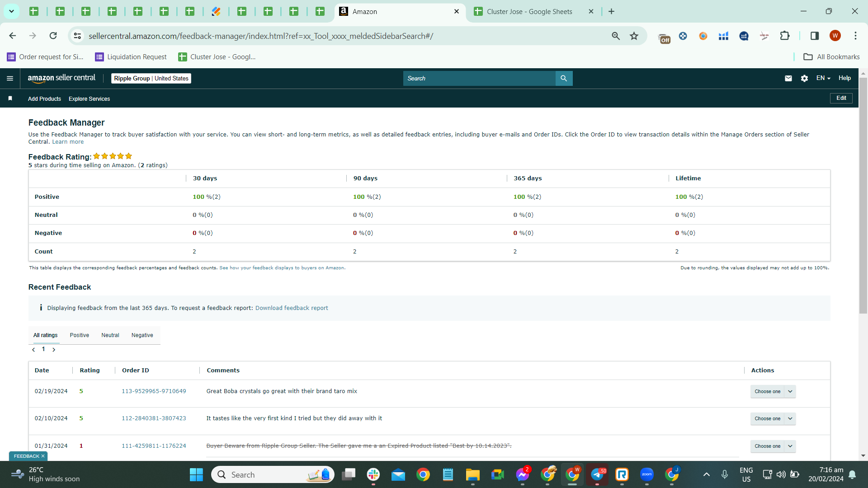Click the Windows Start button
Image resolution: width=868 pixels, height=488 pixels.
click(x=196, y=474)
